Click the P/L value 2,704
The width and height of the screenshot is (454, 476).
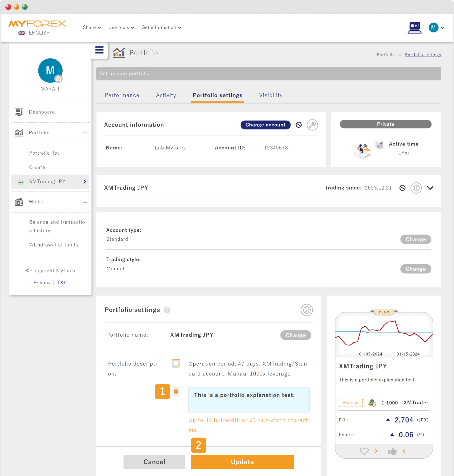click(x=404, y=420)
